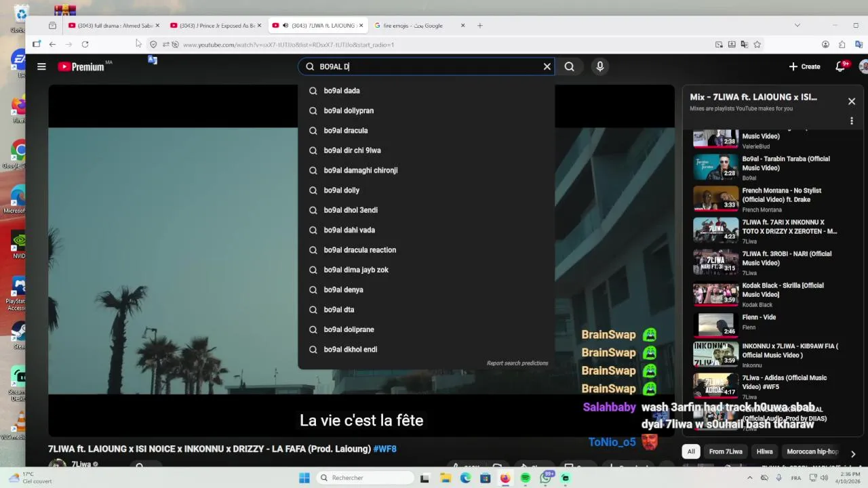
Task: Open File Explorer from taskbar
Action: [446, 478]
